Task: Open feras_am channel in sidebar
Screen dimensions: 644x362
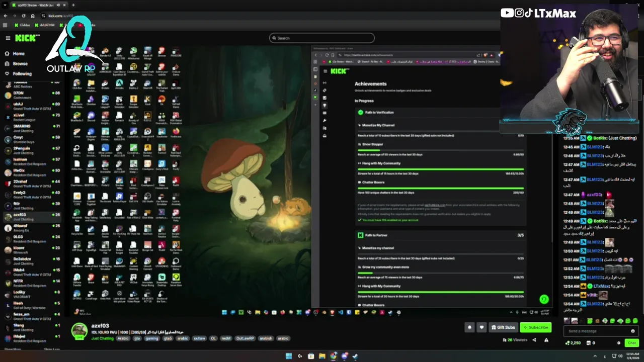Action: [x=31, y=316]
